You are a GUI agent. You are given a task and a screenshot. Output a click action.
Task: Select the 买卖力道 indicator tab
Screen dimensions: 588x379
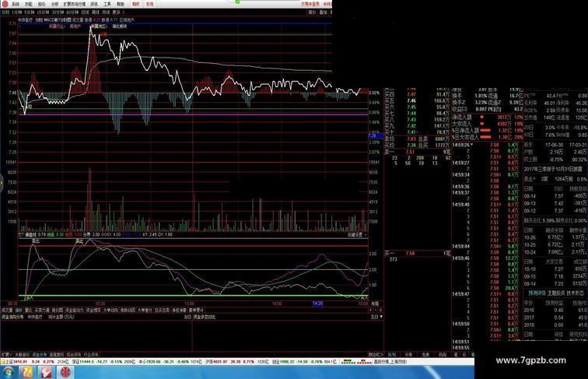pos(42,311)
